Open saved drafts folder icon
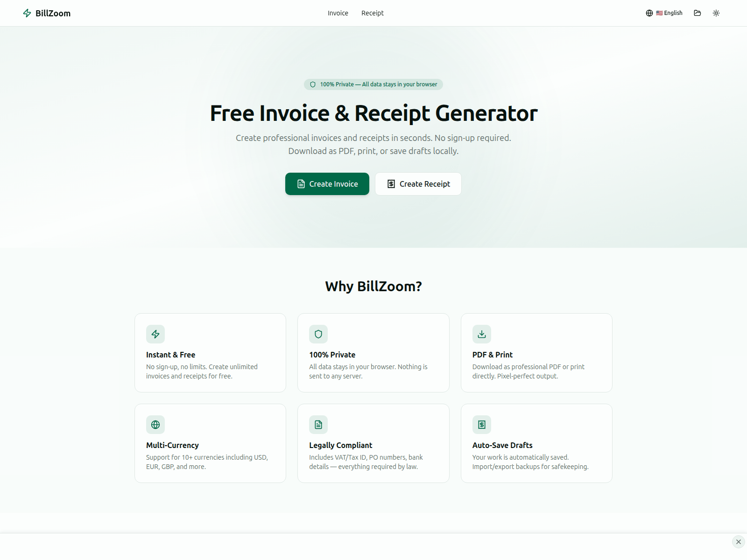747x560 pixels. tap(698, 13)
